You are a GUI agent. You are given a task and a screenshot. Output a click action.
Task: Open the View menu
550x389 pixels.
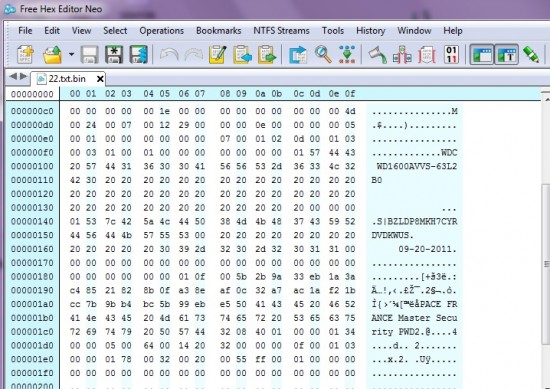(81, 31)
